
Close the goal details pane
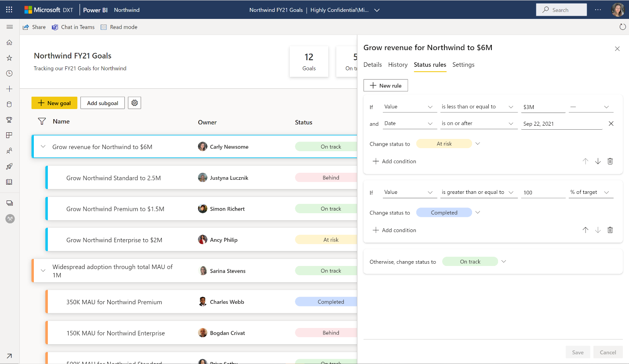(617, 49)
